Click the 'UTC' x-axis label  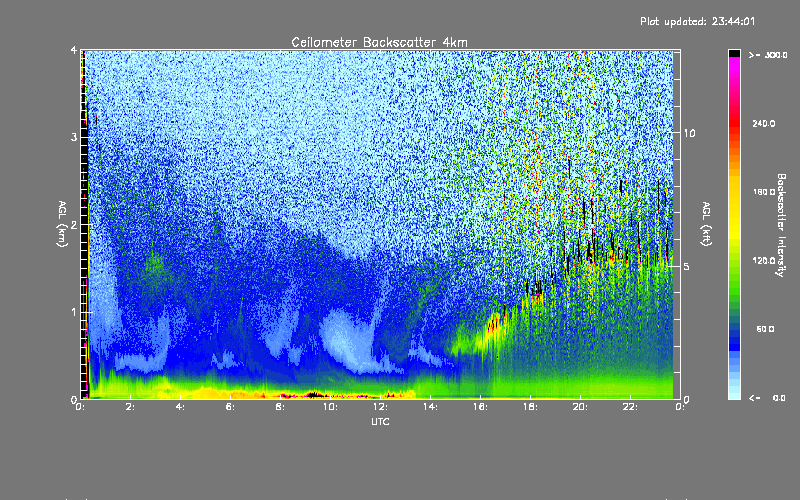point(380,421)
